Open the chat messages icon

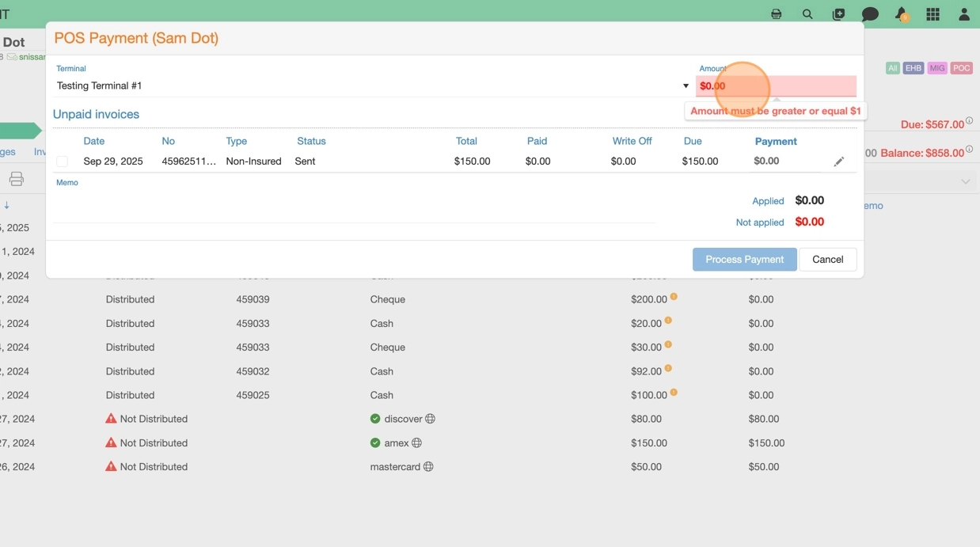coord(870,14)
